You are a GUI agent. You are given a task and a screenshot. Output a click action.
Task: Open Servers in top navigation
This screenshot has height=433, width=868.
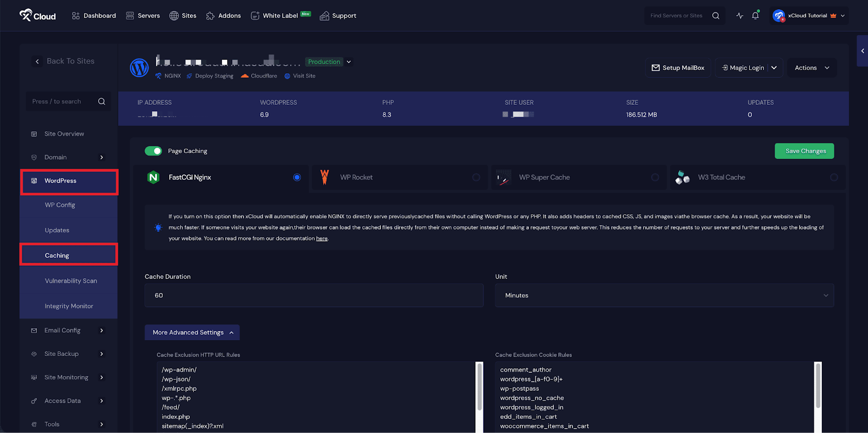coord(143,16)
